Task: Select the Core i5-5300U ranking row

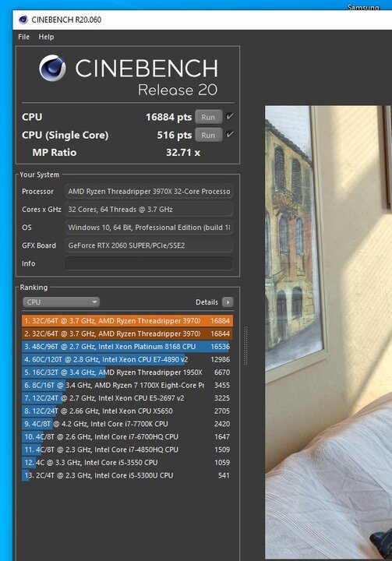Action: click(127, 475)
